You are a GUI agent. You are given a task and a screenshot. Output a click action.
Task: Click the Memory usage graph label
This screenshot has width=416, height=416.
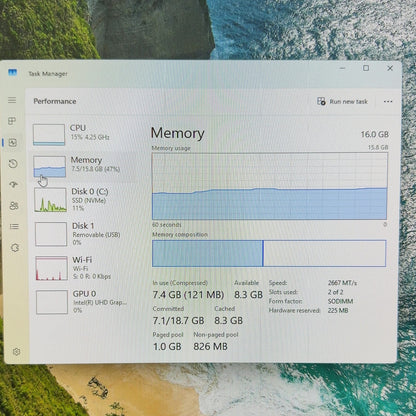click(171, 148)
